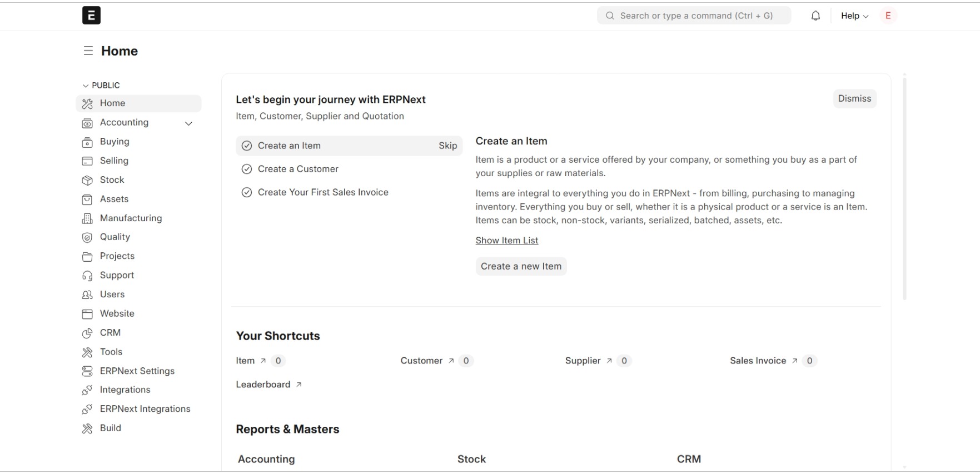Follow the Show Item List link
Viewport: 980px width, 474px height.
point(507,240)
